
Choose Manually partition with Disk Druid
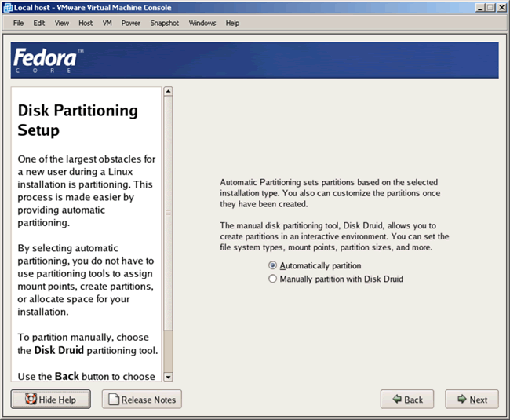(273, 279)
